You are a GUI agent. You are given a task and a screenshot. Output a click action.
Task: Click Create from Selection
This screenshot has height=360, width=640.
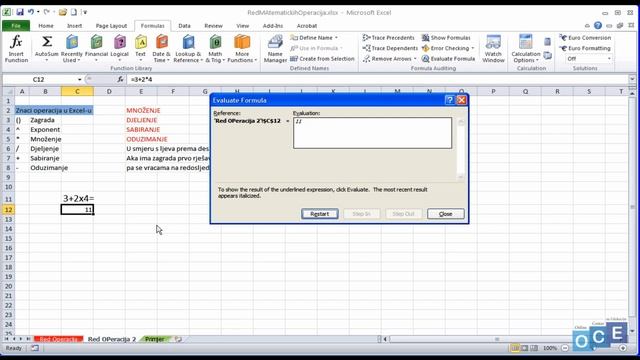pos(322,59)
